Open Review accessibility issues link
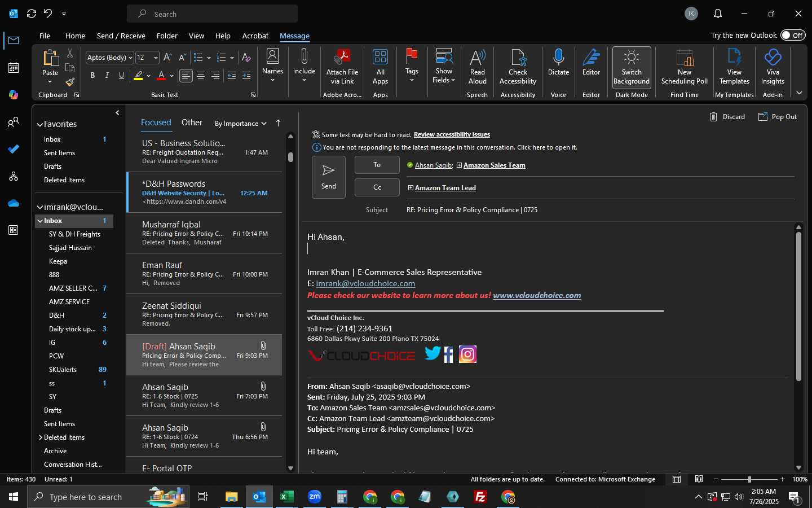Viewport: 812px width, 508px height. 452,134
